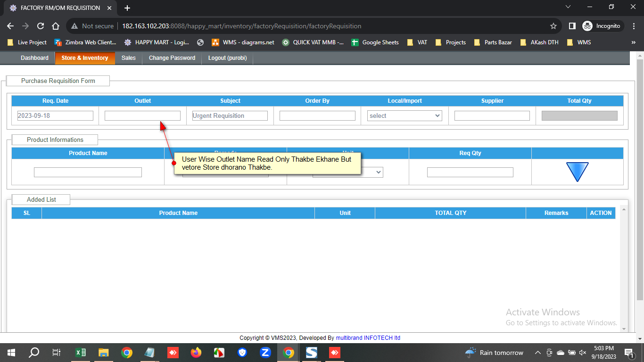Bookmark this page with the star icon

[553, 26]
